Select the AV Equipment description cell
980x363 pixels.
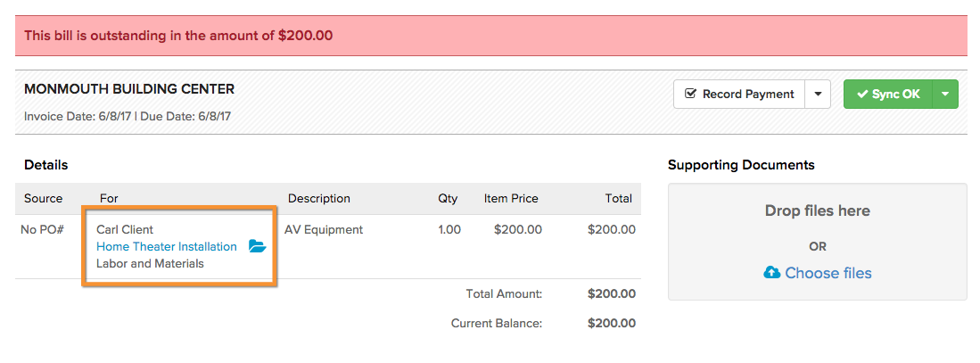click(x=324, y=229)
